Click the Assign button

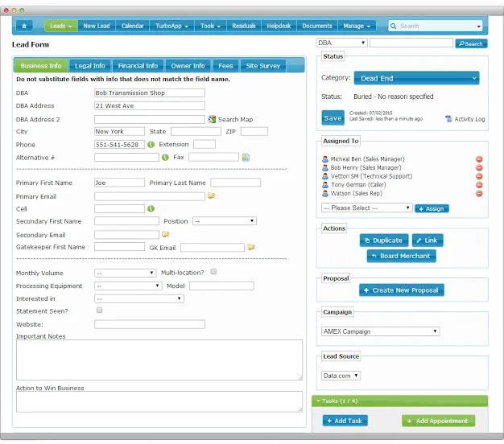(432, 208)
